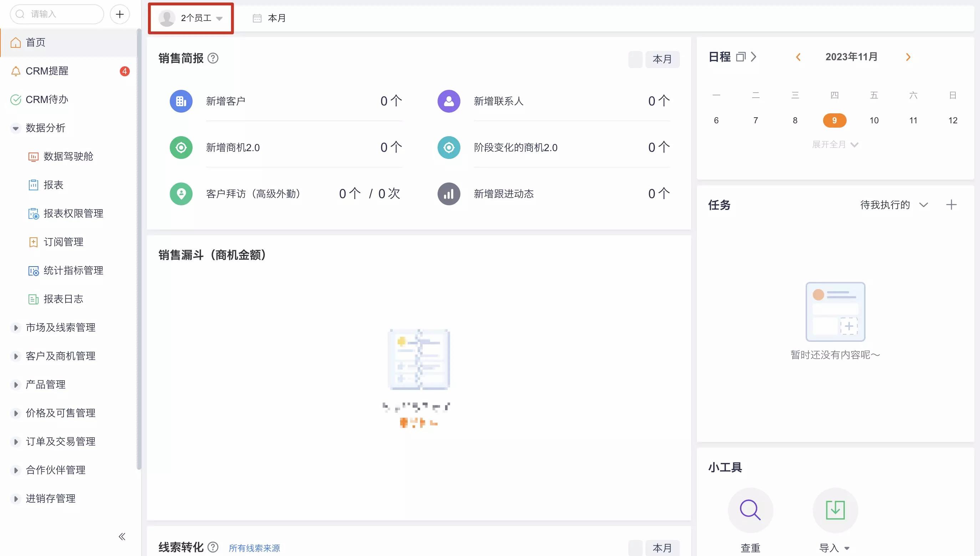Click the 阶段变化的商机2.0 icon
Viewport: 980px width, 556px height.
point(449,148)
